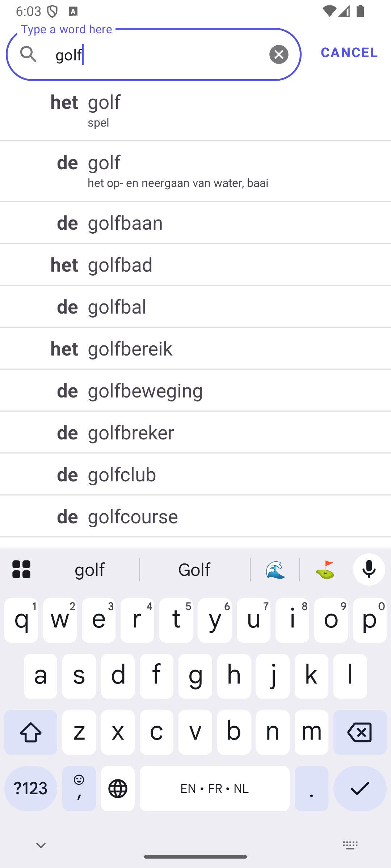This screenshot has height=868, width=391.
Task: Hide keyboard with the down chevron
Action: coord(41,845)
